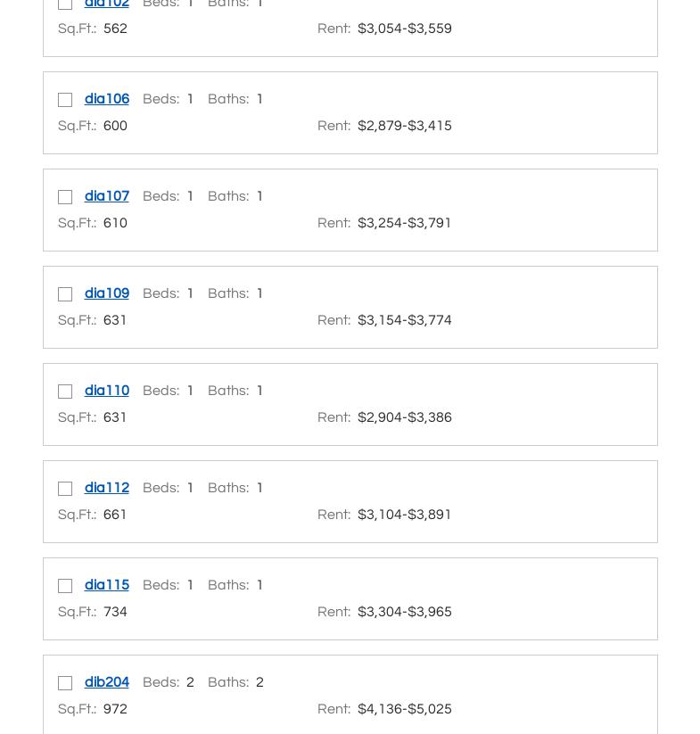Select the checkbox beside dia109

(65, 294)
